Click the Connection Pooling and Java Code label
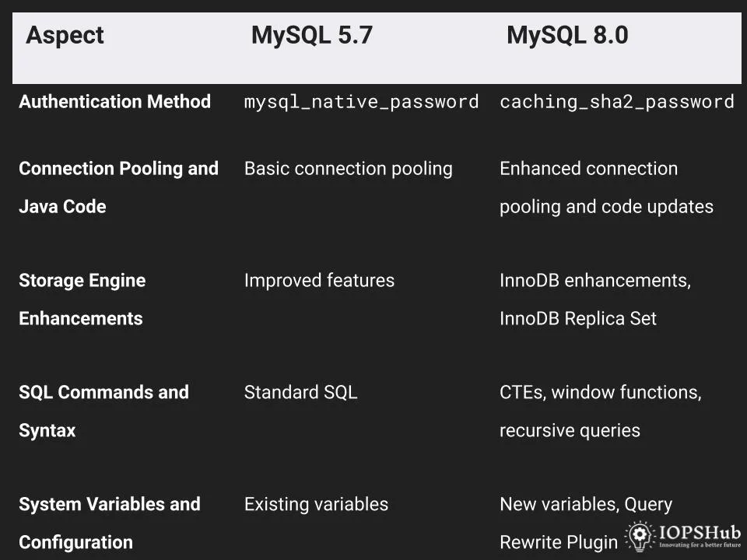The image size is (747, 560). pyautogui.click(x=118, y=187)
